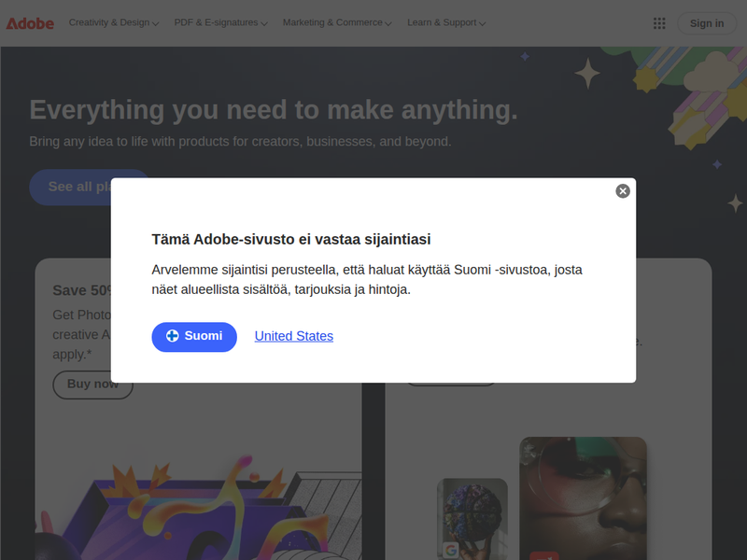Click the globe icon on the Suomi button
This screenshot has width=747, height=560.
click(x=172, y=336)
